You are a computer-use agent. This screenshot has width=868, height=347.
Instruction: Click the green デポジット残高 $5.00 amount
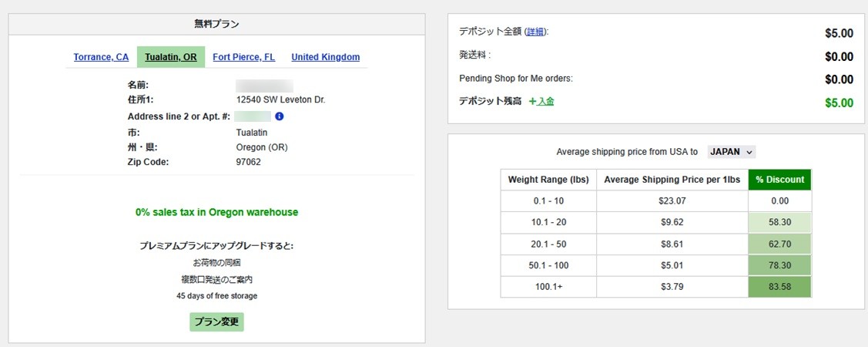tap(838, 103)
